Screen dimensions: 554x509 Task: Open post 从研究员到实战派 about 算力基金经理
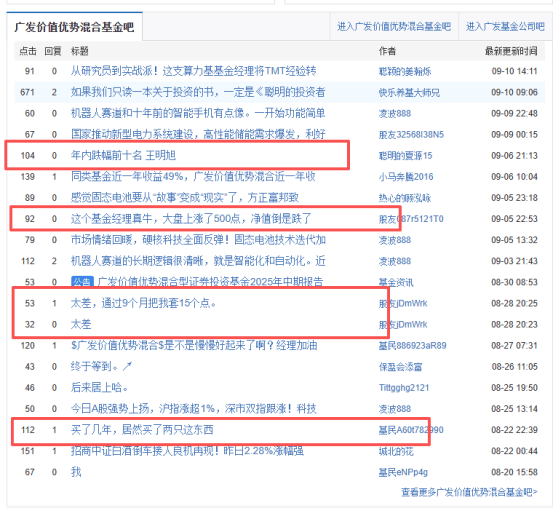(x=194, y=71)
